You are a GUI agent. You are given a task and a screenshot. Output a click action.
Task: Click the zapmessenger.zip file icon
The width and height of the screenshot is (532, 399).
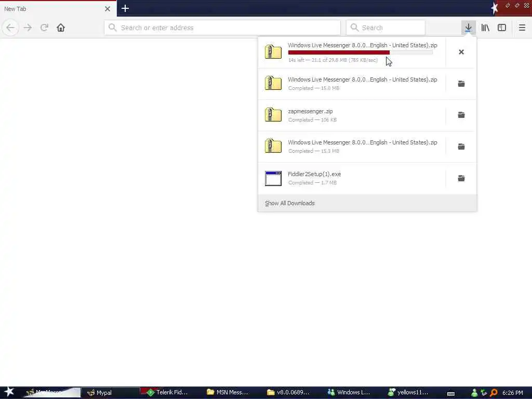[273, 115]
